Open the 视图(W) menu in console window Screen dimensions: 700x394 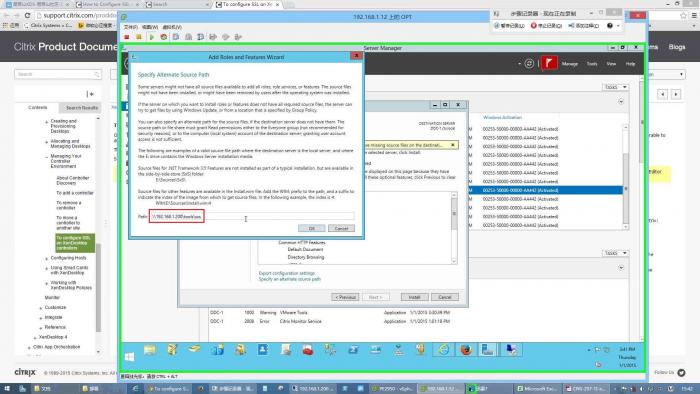(x=150, y=27)
